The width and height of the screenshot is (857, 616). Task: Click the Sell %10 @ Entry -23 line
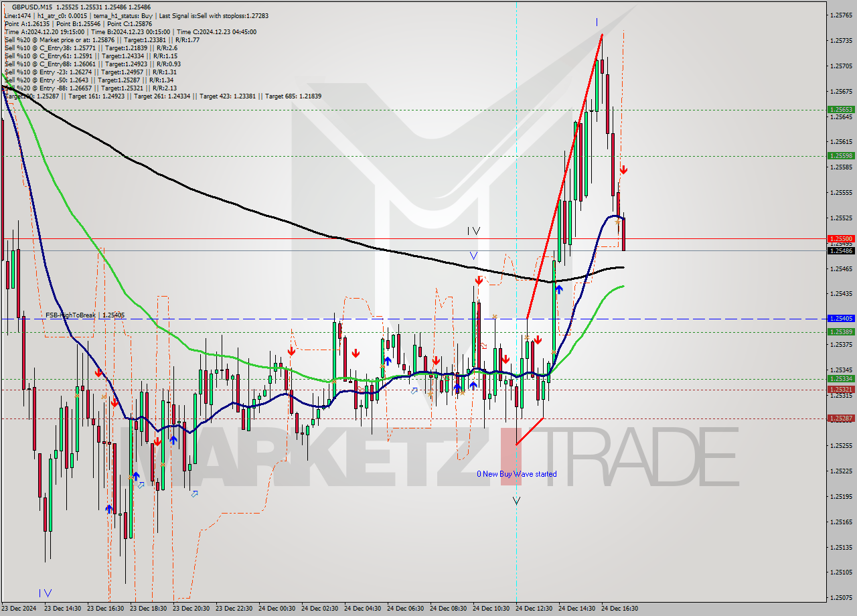90,72
